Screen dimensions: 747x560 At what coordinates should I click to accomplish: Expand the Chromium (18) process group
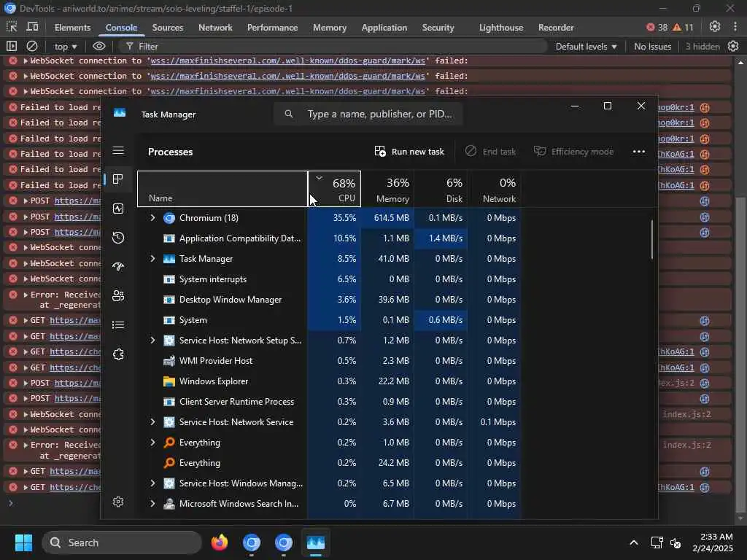coord(152,217)
